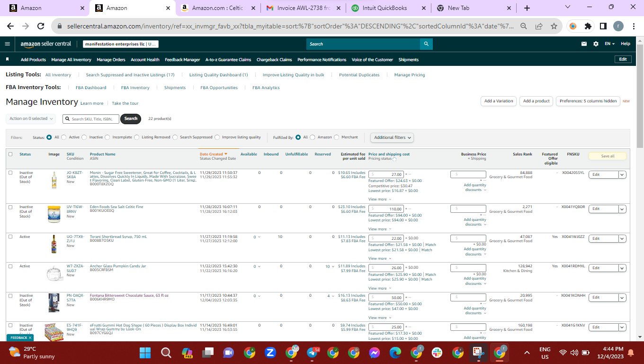Select the Anchor Glass Pumpkin Candy Jar checkbox
Screen dimensions: 644x364
tap(10, 266)
